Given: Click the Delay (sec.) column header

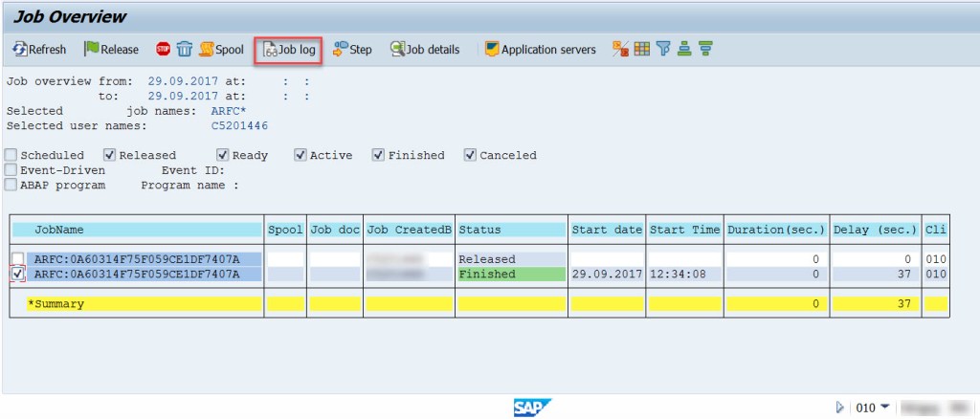Looking at the screenshot, I should tap(875, 230).
